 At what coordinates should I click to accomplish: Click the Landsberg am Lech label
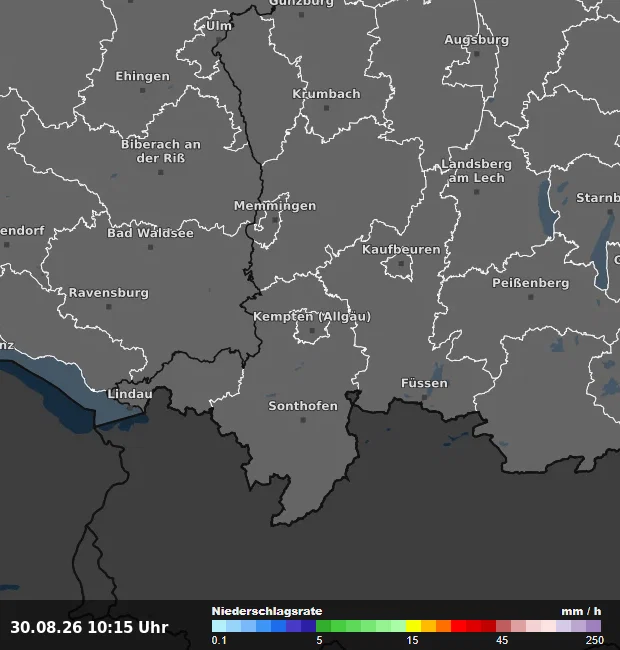coord(477,171)
